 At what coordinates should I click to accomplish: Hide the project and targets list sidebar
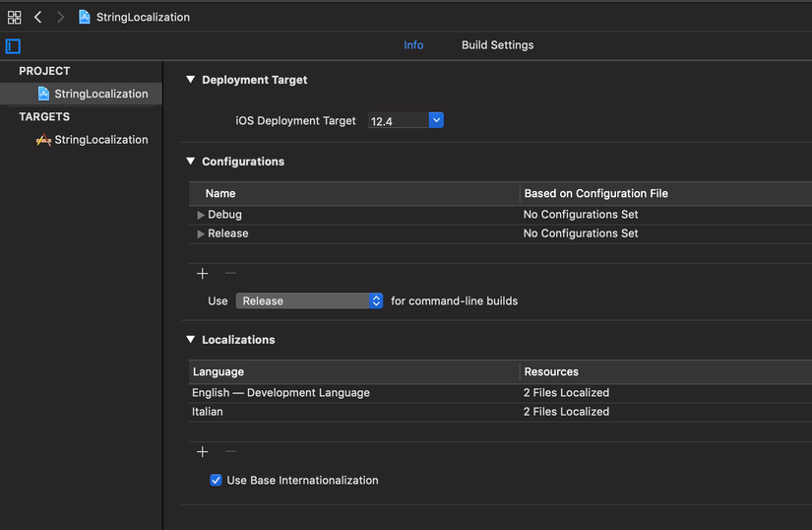[13, 46]
